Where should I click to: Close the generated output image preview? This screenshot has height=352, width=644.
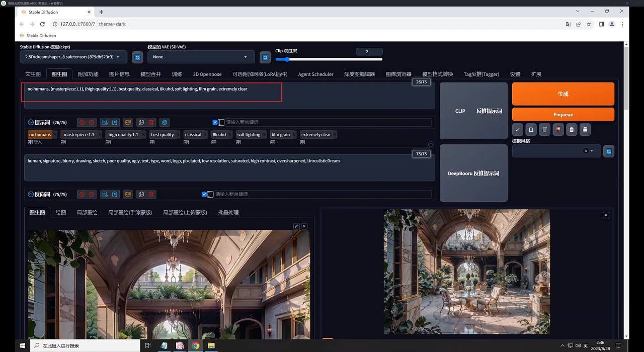coord(606,215)
